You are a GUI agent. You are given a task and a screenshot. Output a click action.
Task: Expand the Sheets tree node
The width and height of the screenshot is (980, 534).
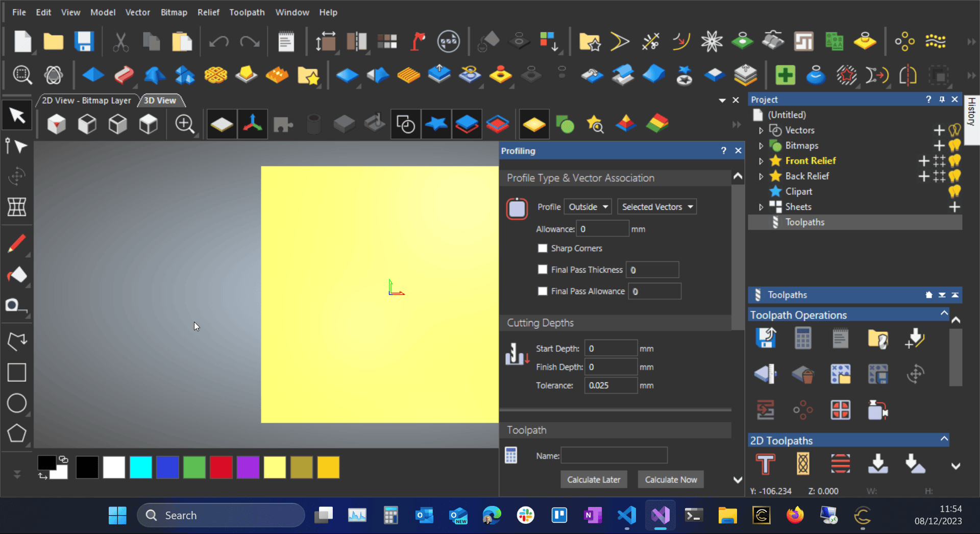(x=761, y=207)
